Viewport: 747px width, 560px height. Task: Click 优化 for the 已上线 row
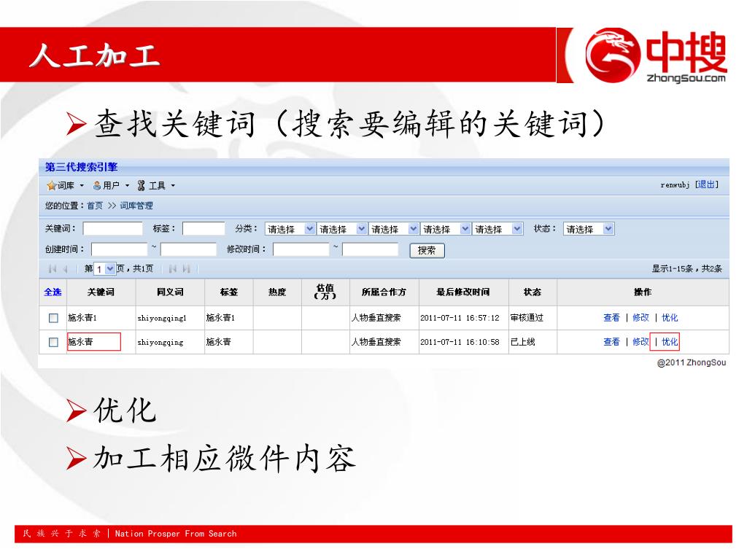click(670, 342)
